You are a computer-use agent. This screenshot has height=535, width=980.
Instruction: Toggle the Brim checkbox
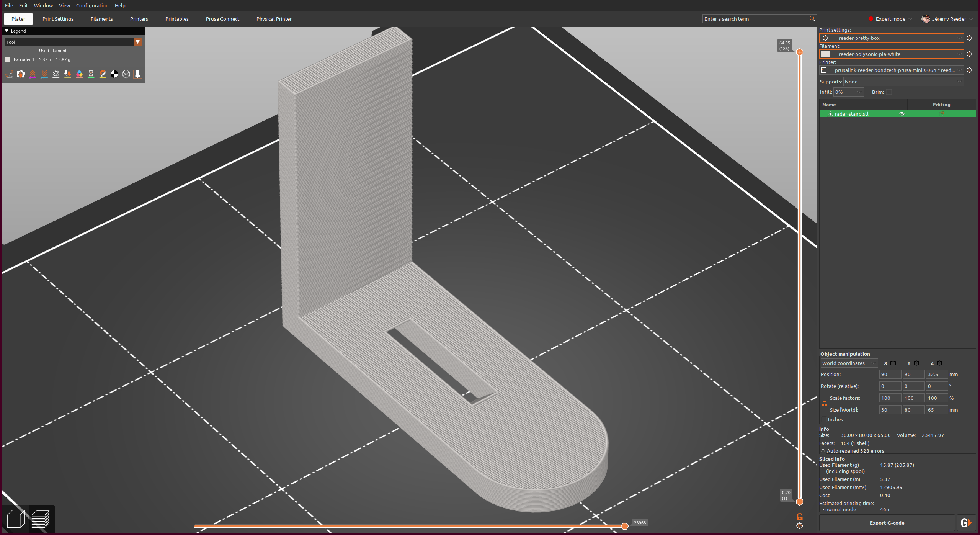(889, 92)
